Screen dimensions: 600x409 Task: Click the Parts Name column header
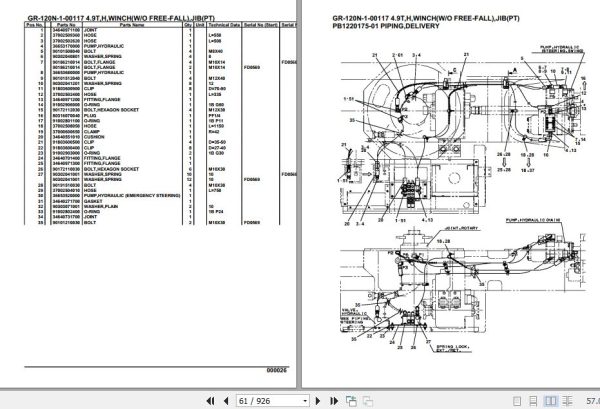click(x=132, y=25)
